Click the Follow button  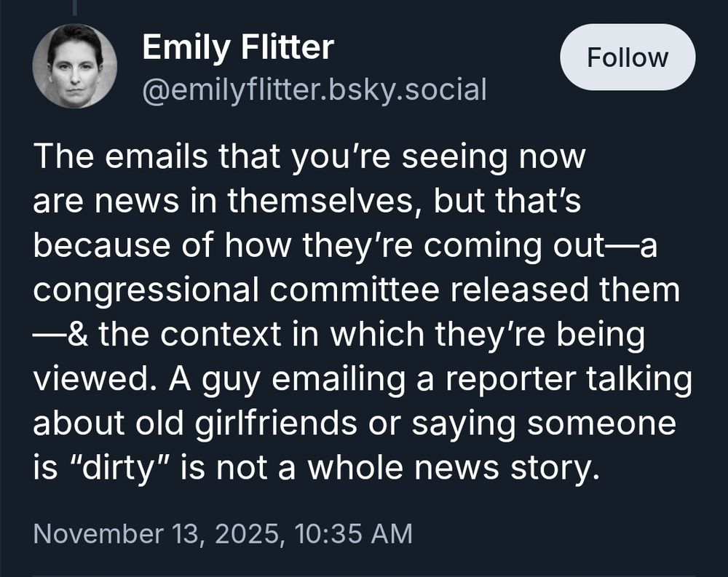click(627, 57)
